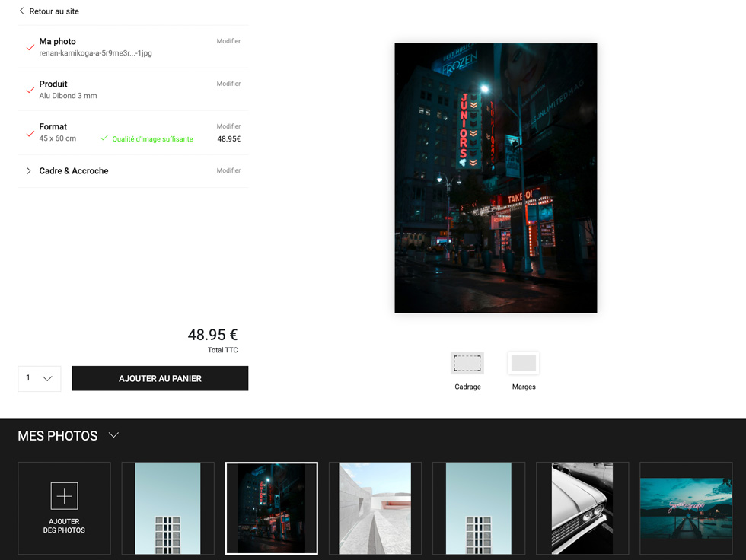The width and height of the screenshot is (746, 560).
Task: Click the Qualité d'image suffisante text
Action: tap(152, 138)
